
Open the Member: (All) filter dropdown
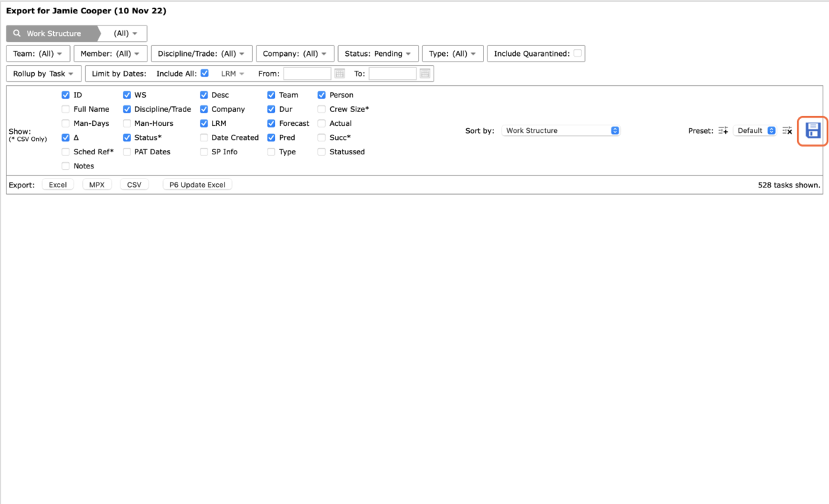pyautogui.click(x=110, y=53)
